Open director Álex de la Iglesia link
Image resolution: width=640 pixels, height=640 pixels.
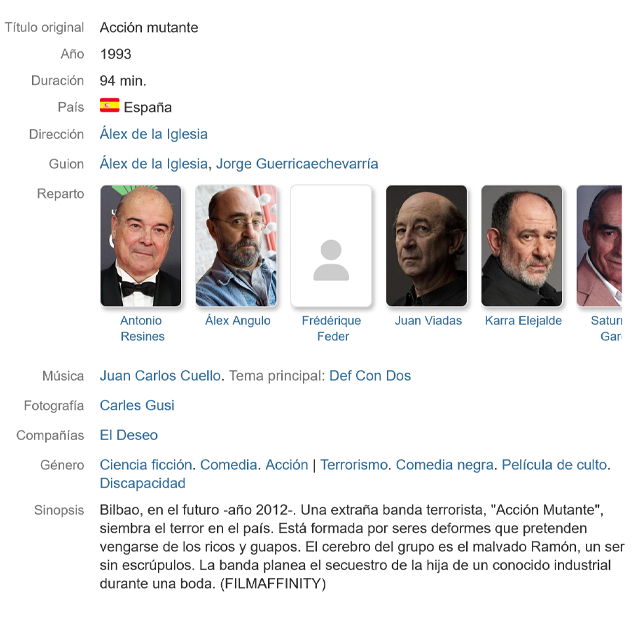click(x=153, y=134)
